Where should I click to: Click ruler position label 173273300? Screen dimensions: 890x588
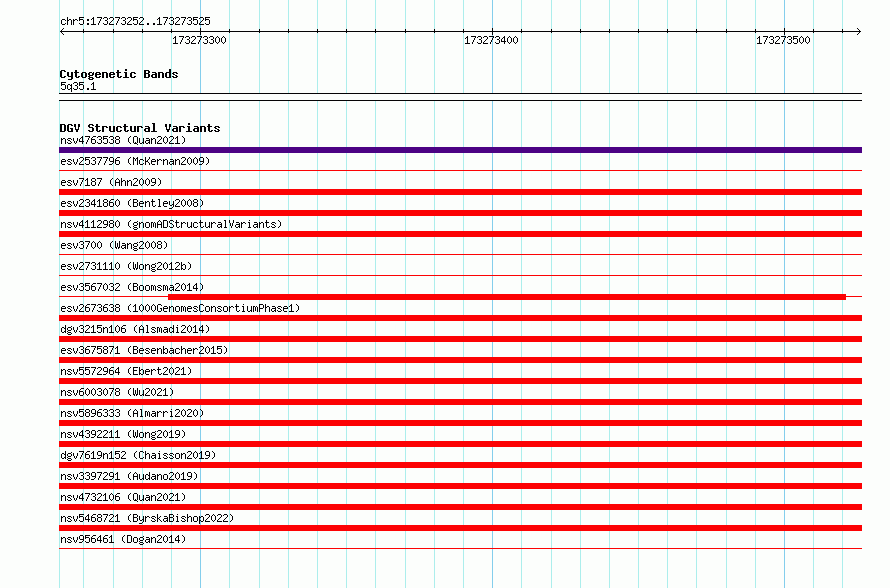(199, 40)
